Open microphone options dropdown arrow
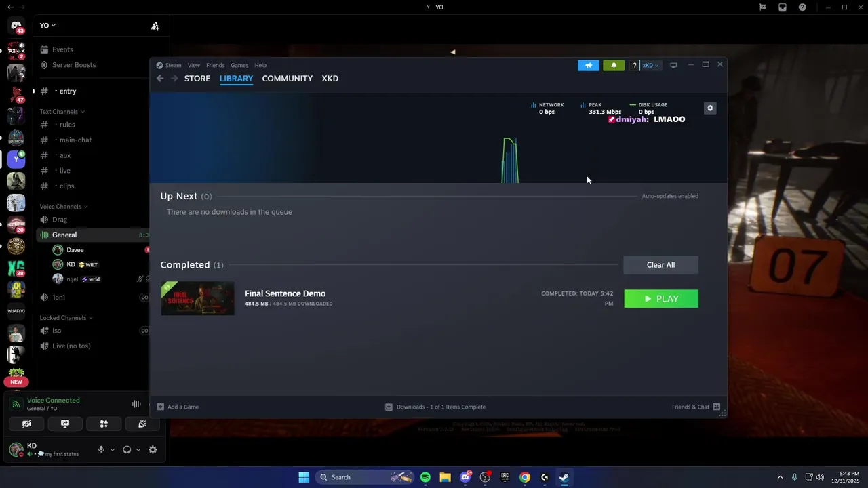Viewport: 868px width, 488px height. (x=113, y=450)
